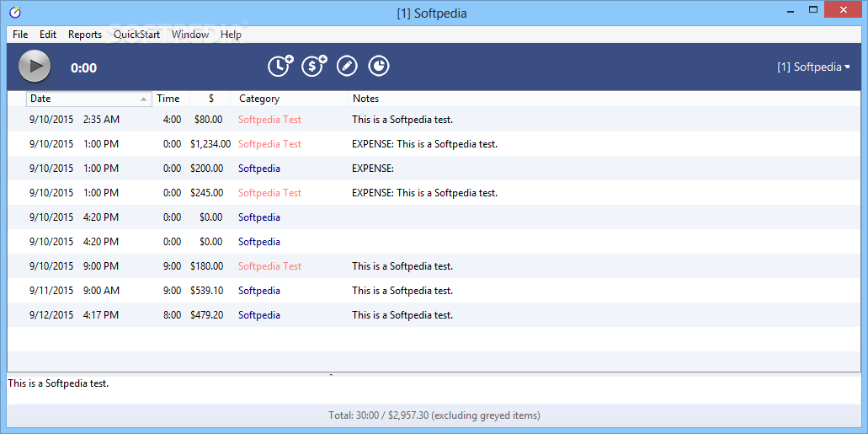This screenshot has width=868, height=434.
Task: Select the $200.00 amount cell
Action: 207,169
